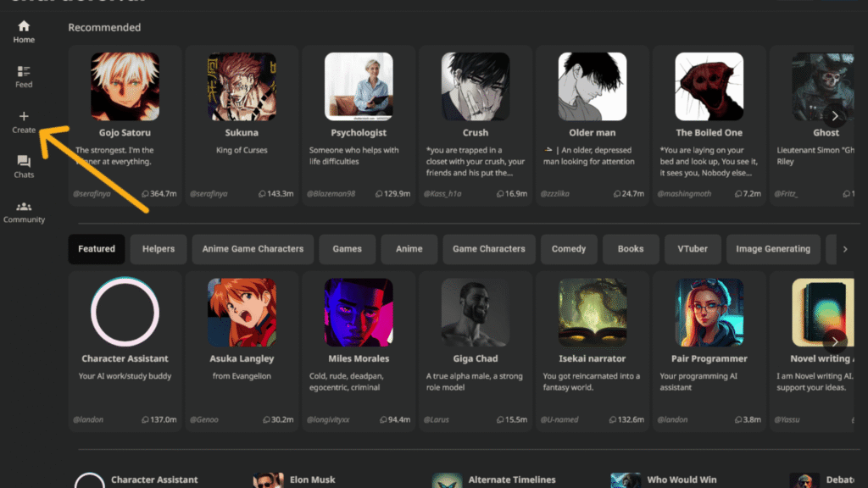868x488 pixels.
Task: Click creator handle @serafinya under Gojo Satoru
Action: (x=92, y=194)
